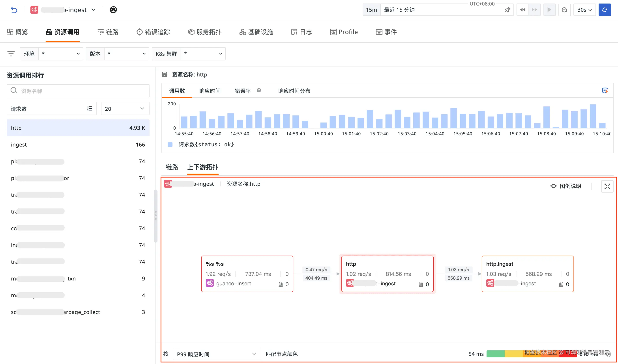Open chart data query icon at top right

[605, 91]
